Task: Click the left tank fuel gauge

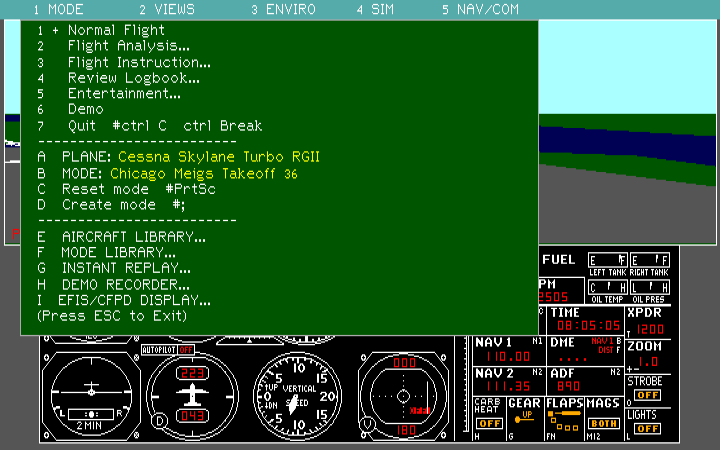Action: (608, 260)
